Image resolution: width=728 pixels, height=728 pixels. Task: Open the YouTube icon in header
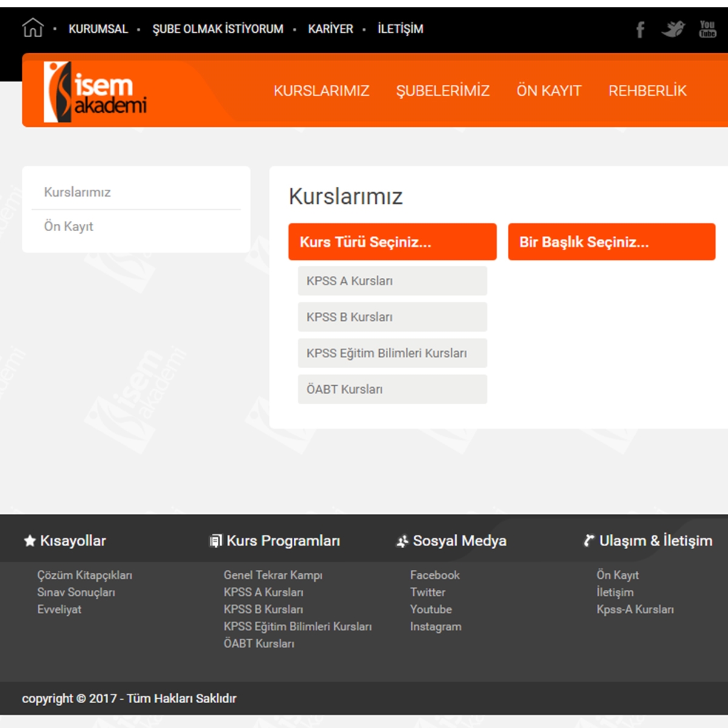point(707,29)
